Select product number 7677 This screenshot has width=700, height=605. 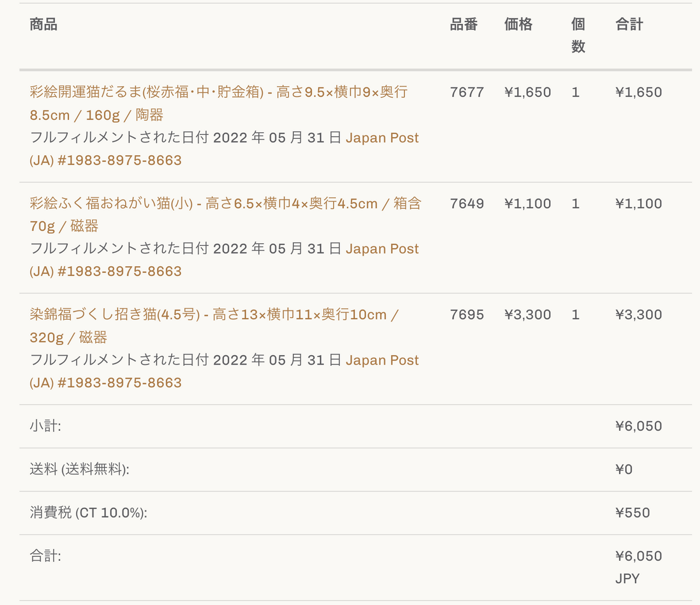[467, 92]
